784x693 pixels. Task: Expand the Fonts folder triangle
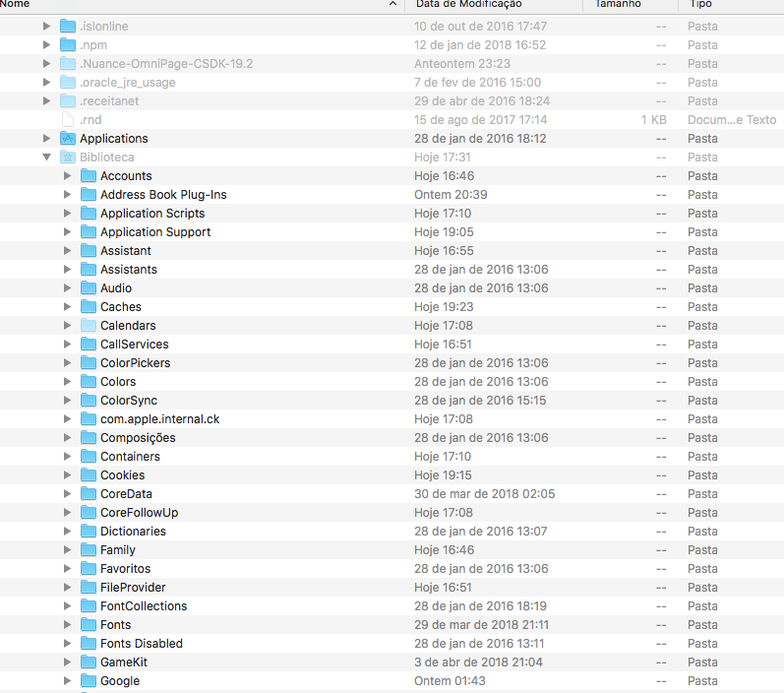(67, 624)
